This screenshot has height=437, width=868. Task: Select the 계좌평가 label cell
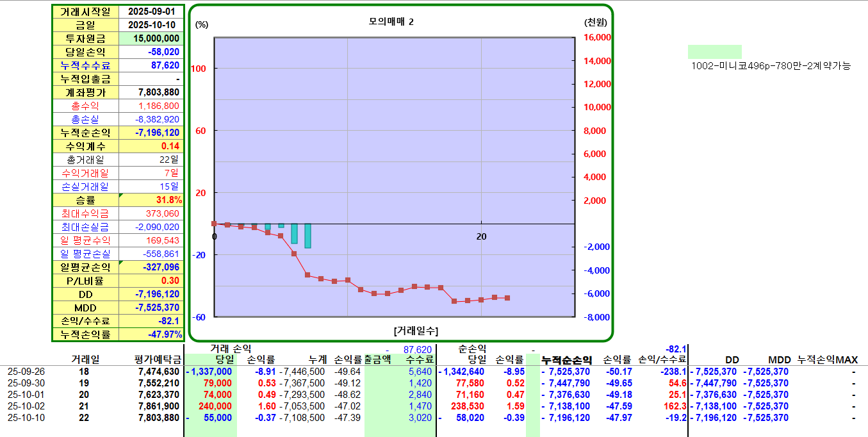click(x=85, y=92)
